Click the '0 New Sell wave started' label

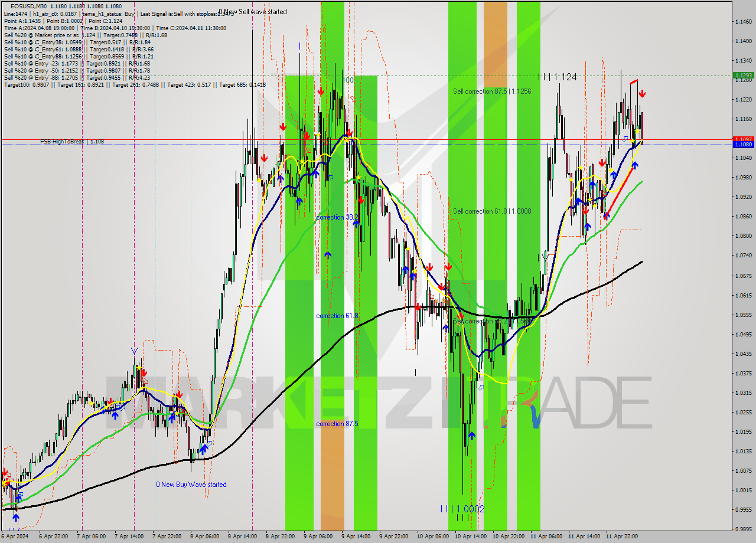click(x=253, y=12)
